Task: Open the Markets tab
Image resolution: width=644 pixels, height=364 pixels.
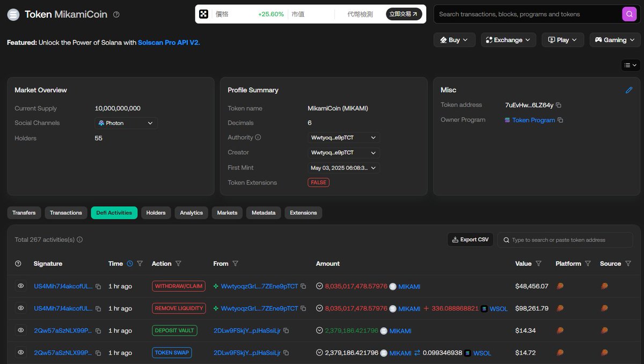Action: [227, 213]
